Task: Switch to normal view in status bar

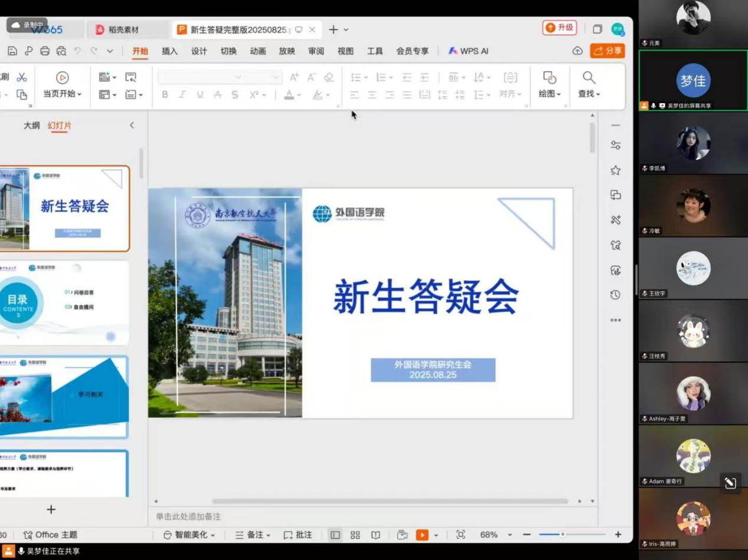Action: (x=335, y=535)
